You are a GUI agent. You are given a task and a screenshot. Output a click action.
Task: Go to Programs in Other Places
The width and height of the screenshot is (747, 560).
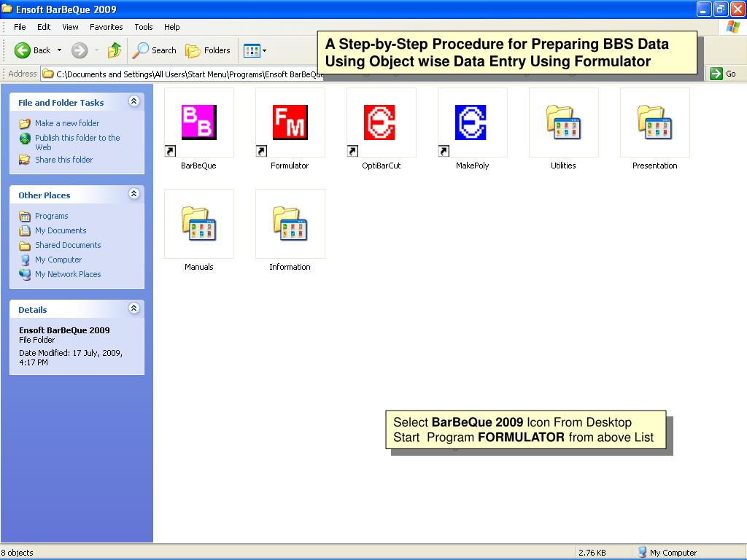pyautogui.click(x=52, y=216)
